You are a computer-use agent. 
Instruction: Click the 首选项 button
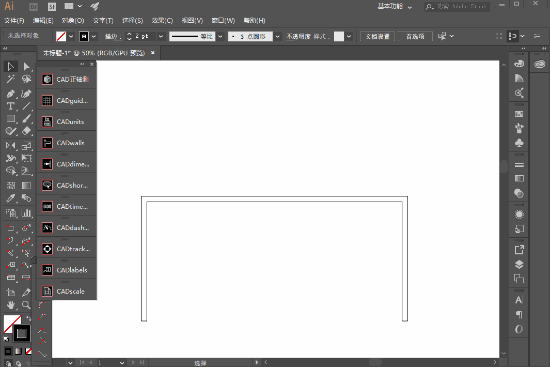click(415, 36)
